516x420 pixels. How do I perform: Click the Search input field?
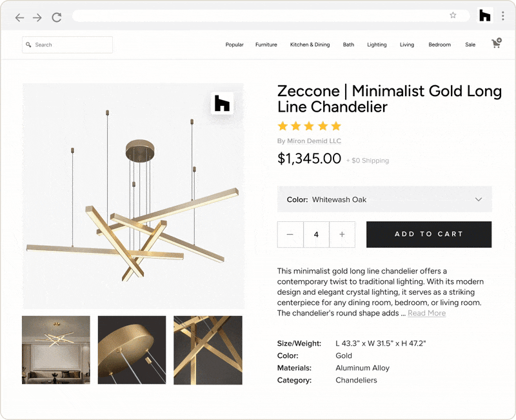[68, 45]
